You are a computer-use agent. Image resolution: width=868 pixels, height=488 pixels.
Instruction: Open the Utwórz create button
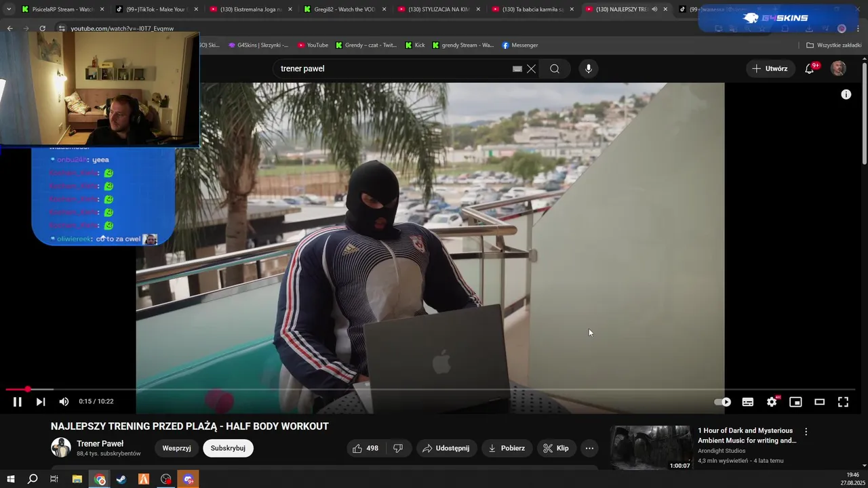tap(770, 68)
